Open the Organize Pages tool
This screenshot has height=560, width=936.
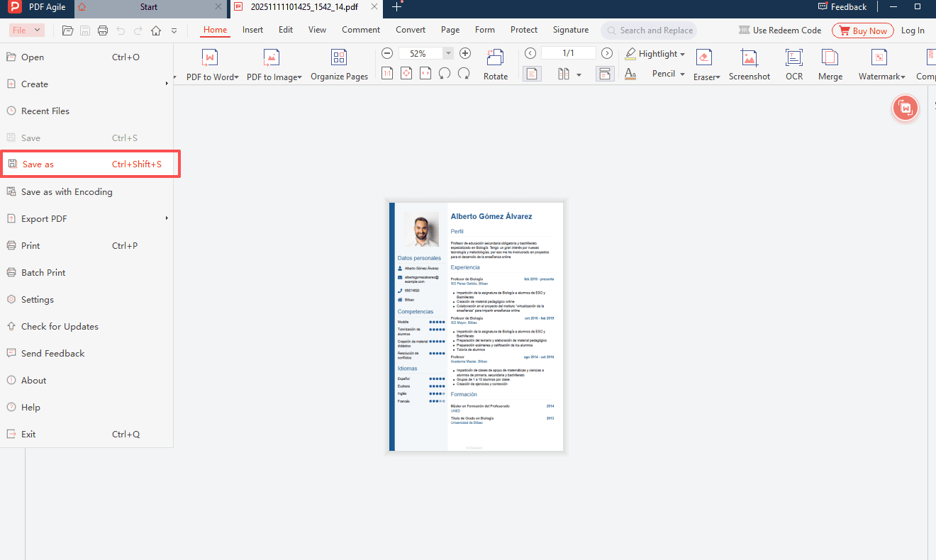338,62
